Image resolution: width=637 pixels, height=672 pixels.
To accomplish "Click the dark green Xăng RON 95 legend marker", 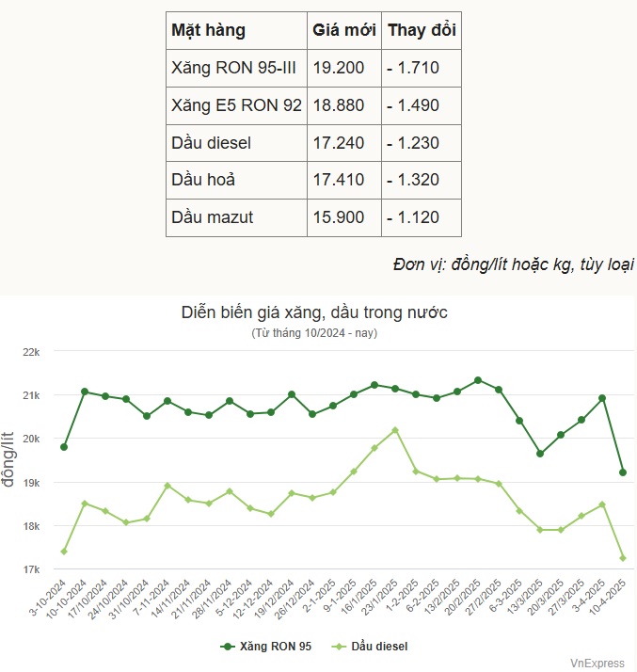I will coord(227,646).
